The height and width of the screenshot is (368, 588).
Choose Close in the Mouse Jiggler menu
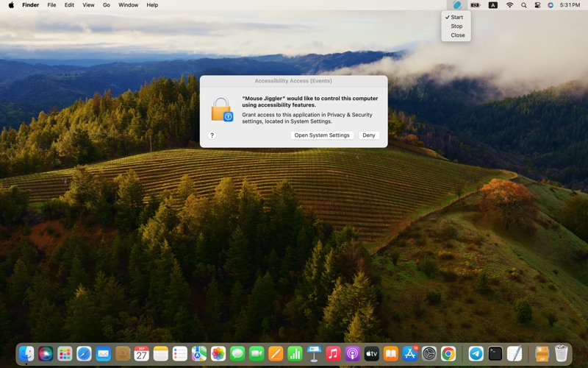click(x=457, y=35)
